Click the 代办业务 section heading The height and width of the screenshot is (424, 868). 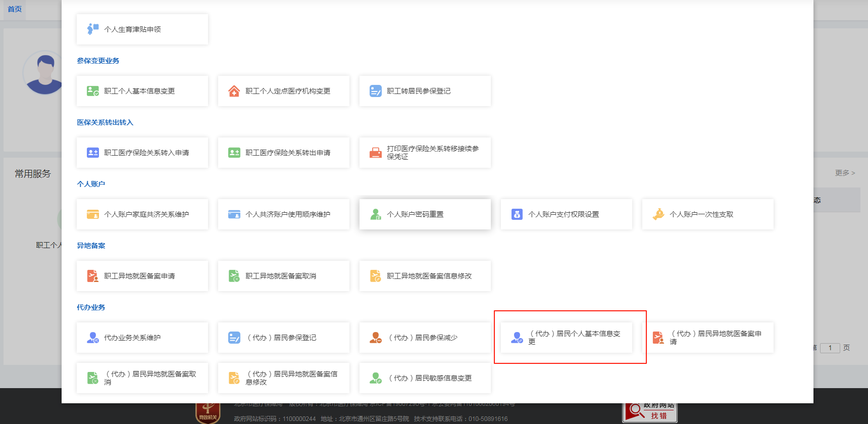[x=91, y=307]
